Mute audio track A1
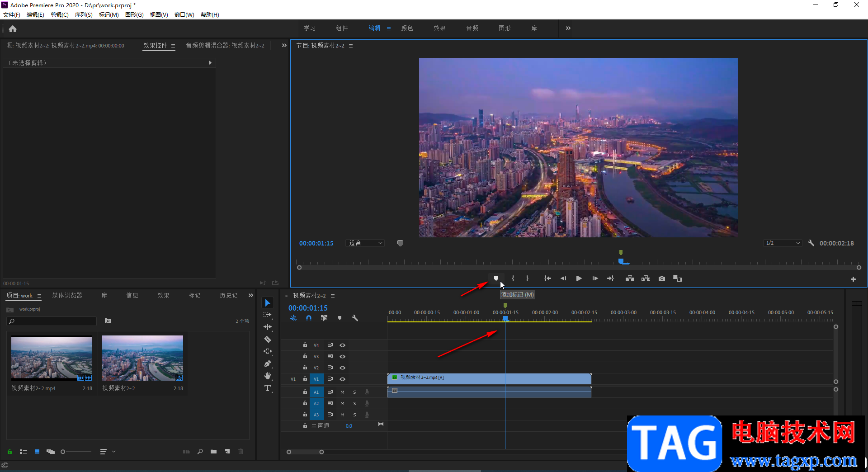Screen dimensions: 868x472 coord(342,392)
